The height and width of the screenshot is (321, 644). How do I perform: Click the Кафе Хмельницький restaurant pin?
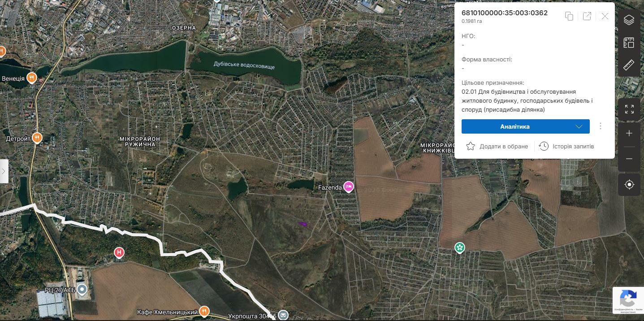(x=204, y=311)
